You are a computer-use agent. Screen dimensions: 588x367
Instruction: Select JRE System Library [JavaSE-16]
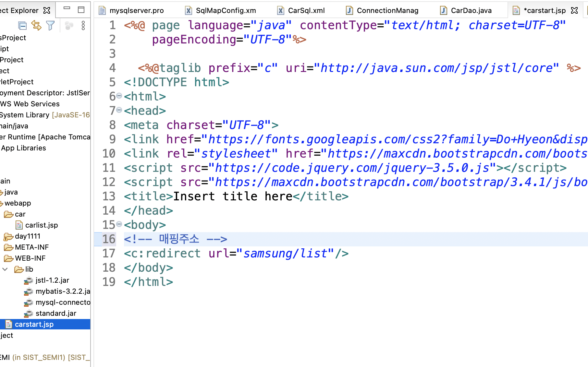coord(45,115)
